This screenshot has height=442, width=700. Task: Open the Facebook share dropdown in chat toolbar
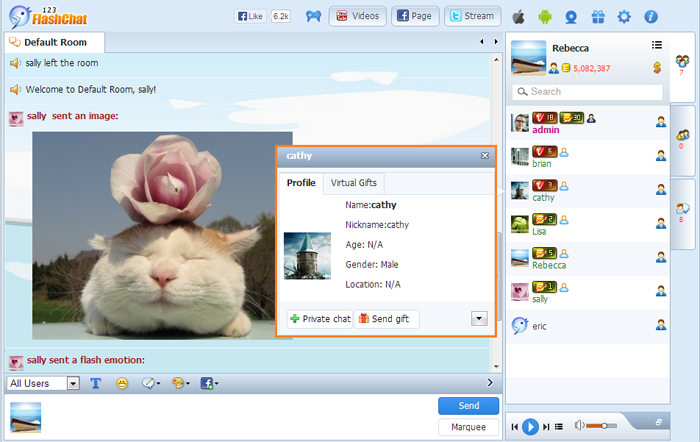210,383
